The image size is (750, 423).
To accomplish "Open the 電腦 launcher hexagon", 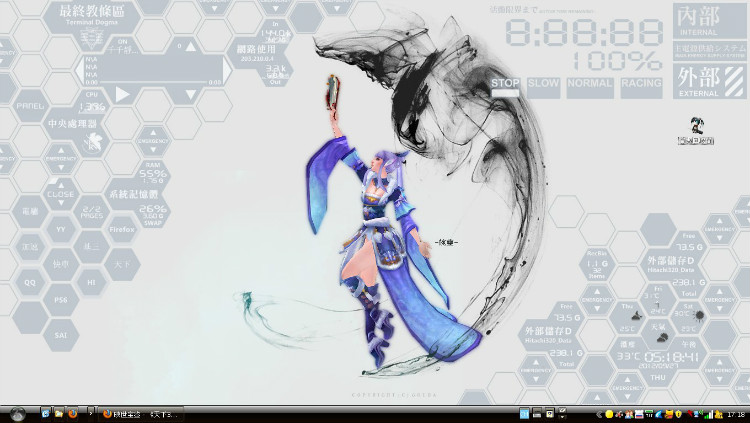I will coord(30,211).
